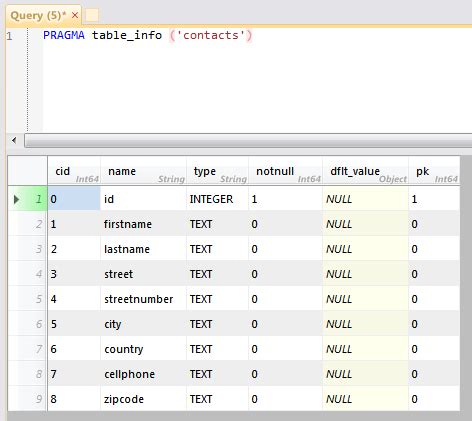The width and height of the screenshot is (472, 421).
Task: Click the TEXT type in city row
Action: pos(217,324)
